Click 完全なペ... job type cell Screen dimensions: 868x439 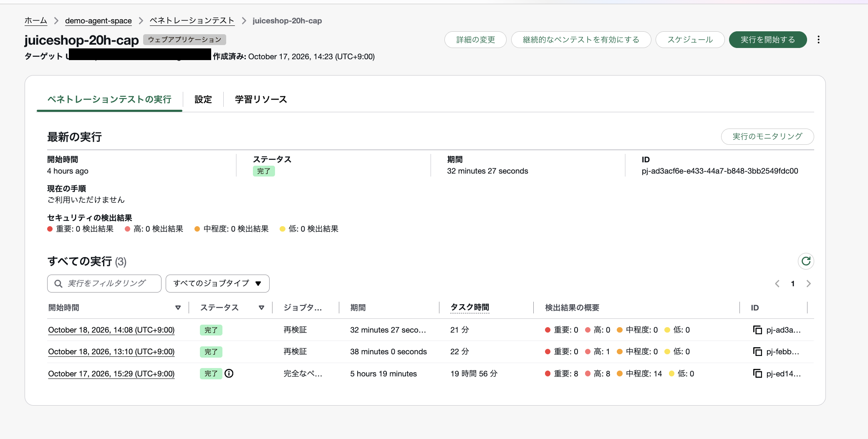click(x=303, y=374)
